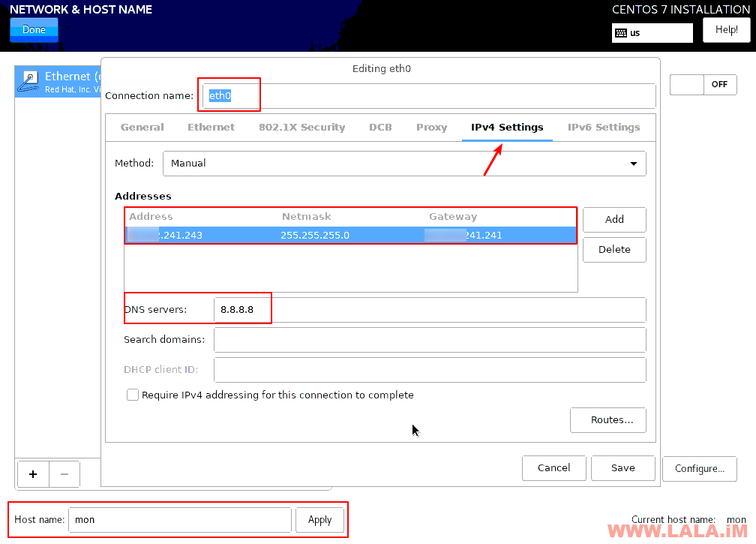Open the Help! button
Image resolution: width=756 pixels, height=544 pixels.
pos(726,30)
